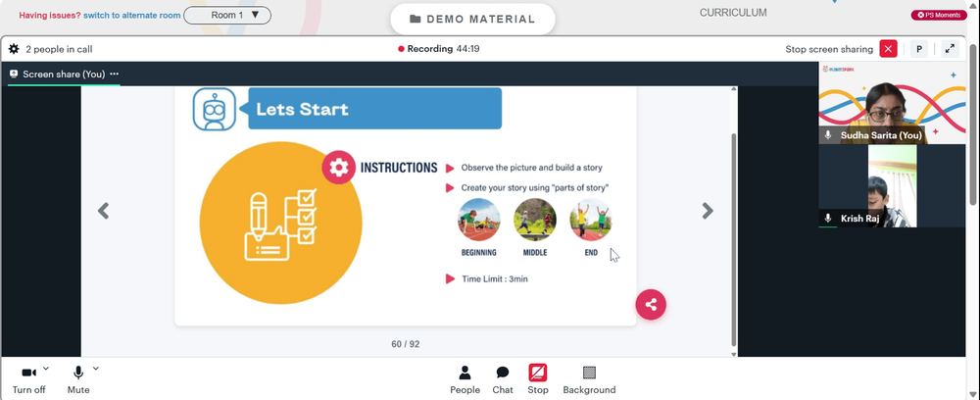Open call settings gear icon
980x400 pixels.
coord(14,49)
